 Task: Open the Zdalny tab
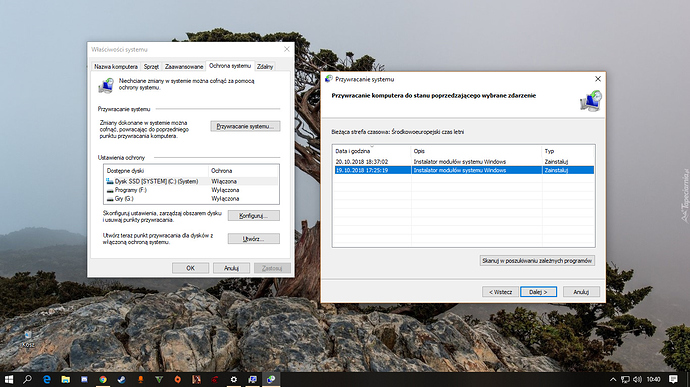[x=265, y=66]
